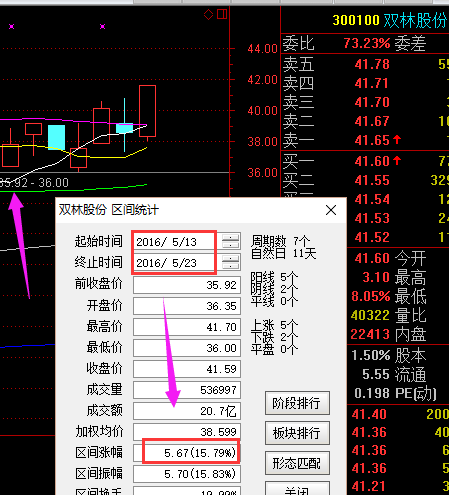Click the cyan candlestick near 38.00
The image size is (449, 495).
(x=56, y=137)
